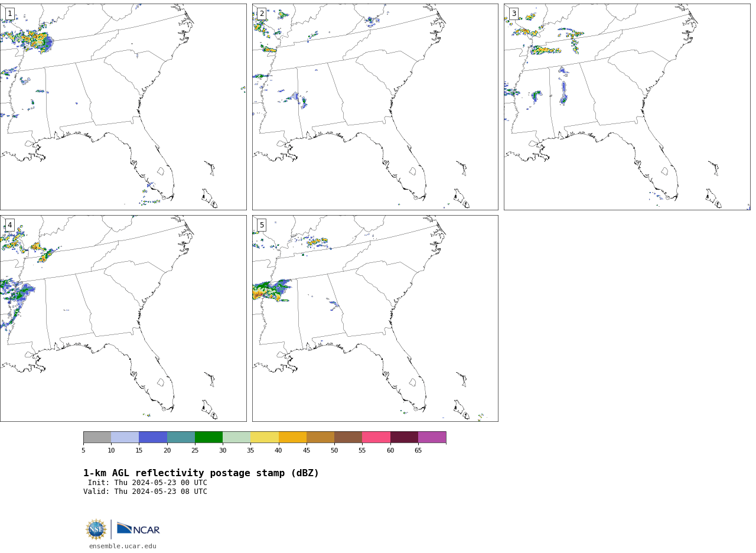Click the ensemble.ucar.edu text

click(123, 547)
